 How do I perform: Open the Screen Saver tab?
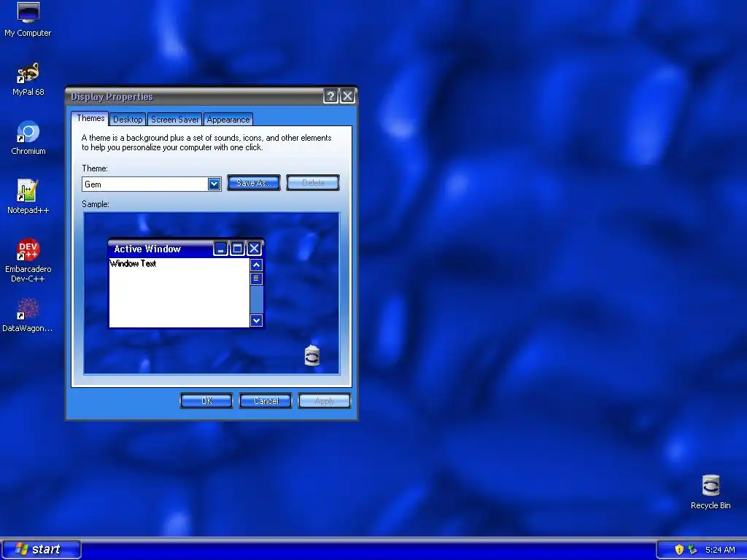coord(174,120)
